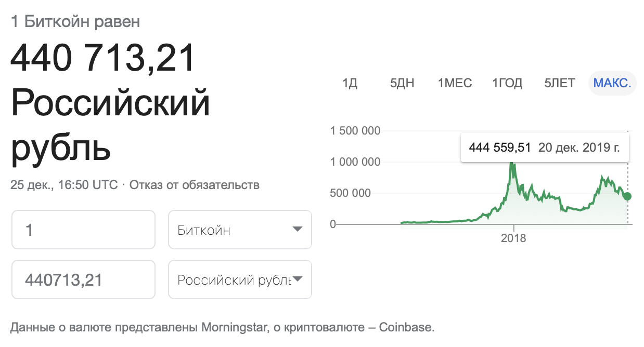This screenshot has height=347, width=644.
Task: Click the tooltip showing 444 559,51
Action: (x=499, y=148)
